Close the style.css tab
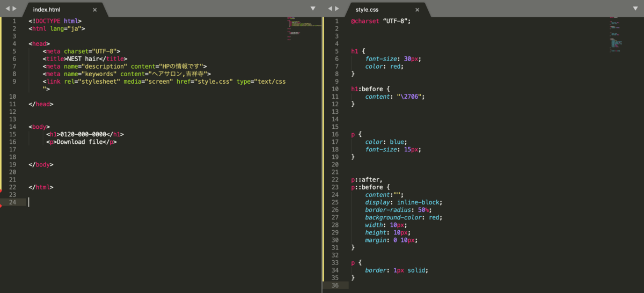 pos(417,10)
